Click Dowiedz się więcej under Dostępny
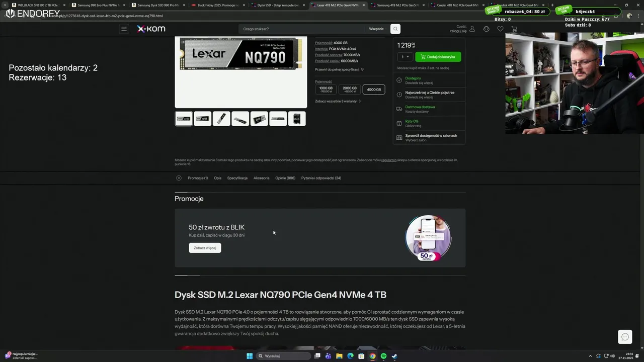The image size is (644, 362). tap(419, 83)
